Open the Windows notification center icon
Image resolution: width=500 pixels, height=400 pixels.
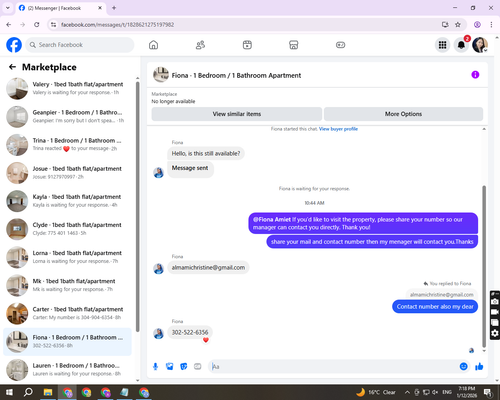point(488,392)
